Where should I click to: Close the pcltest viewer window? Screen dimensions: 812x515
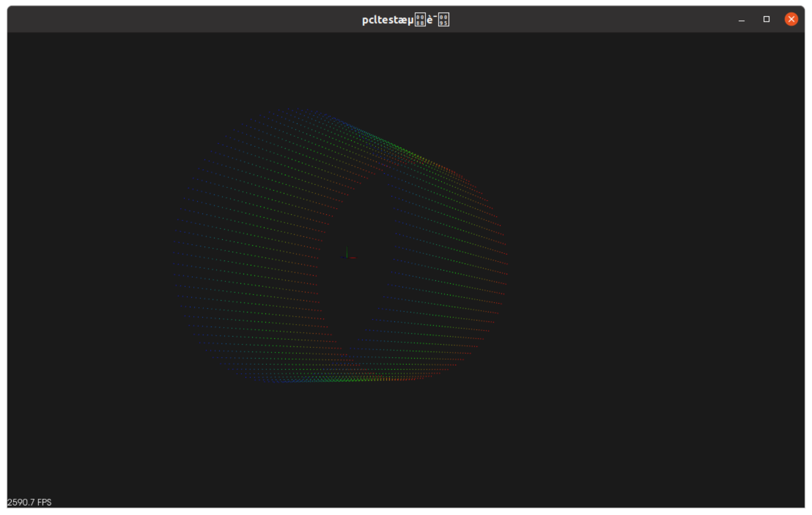pyautogui.click(x=791, y=19)
